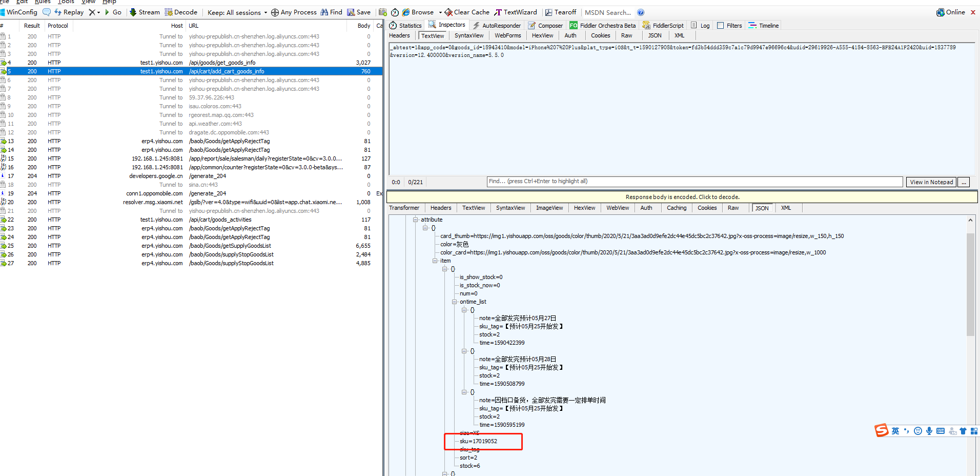This screenshot has width=980, height=476.
Task: Sort sessions by Result column header
Action: click(x=32, y=26)
